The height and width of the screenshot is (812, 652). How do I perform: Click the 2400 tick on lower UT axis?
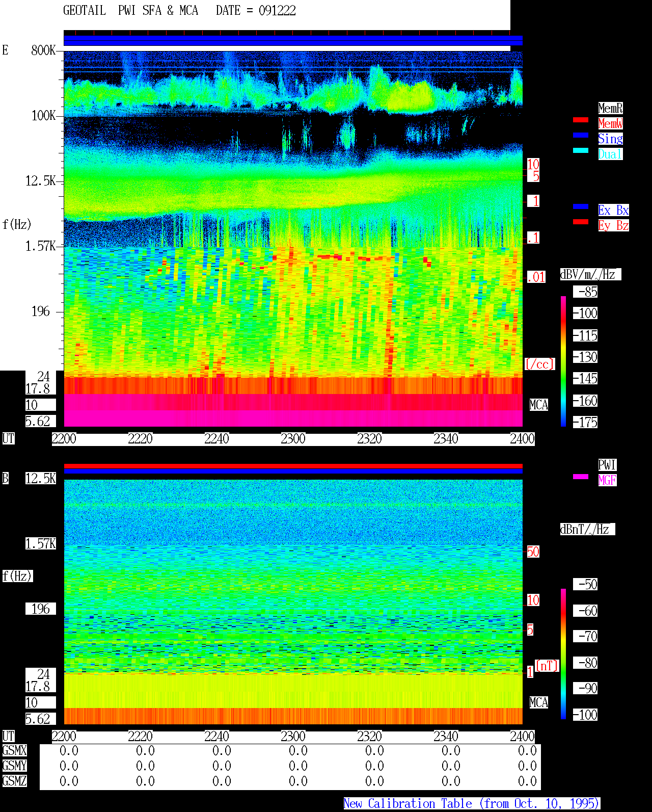pos(522,737)
